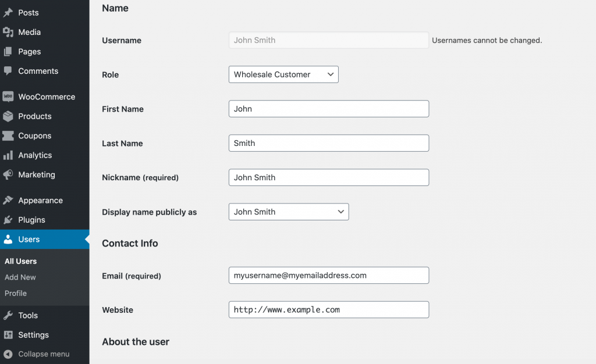Click the Email input field
Viewport: 596px width, 364px height.
coord(329,275)
